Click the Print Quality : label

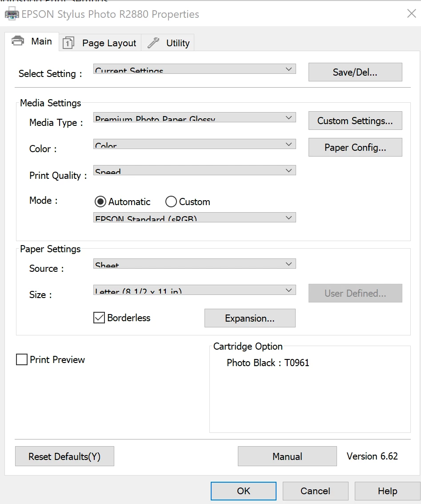tap(58, 176)
